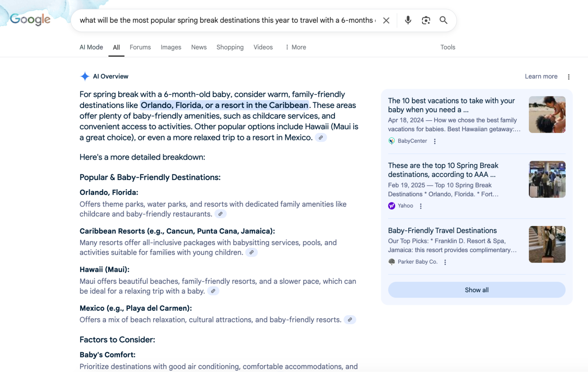Click inside the search query field
Image resolution: width=588 pixels, height=372 pixels.
228,20
